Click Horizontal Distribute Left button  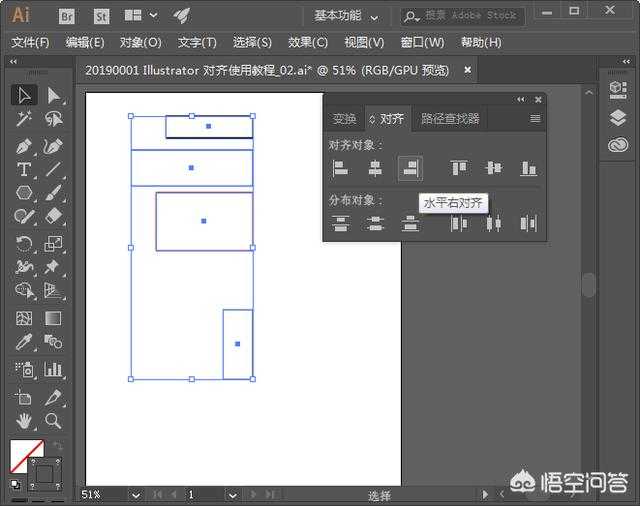point(459,224)
